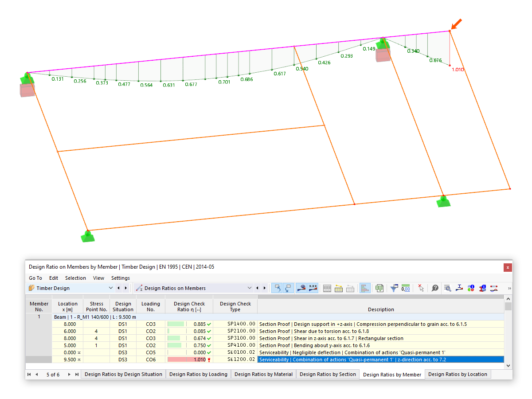The image size is (532, 399).
Task: Click the Selection menu entry
Action: 75,278
